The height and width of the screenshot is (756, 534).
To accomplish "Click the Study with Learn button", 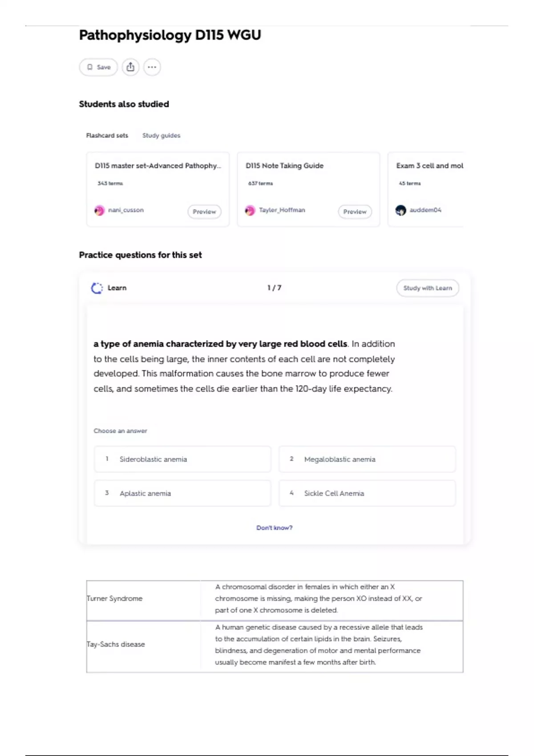I will [x=427, y=288].
